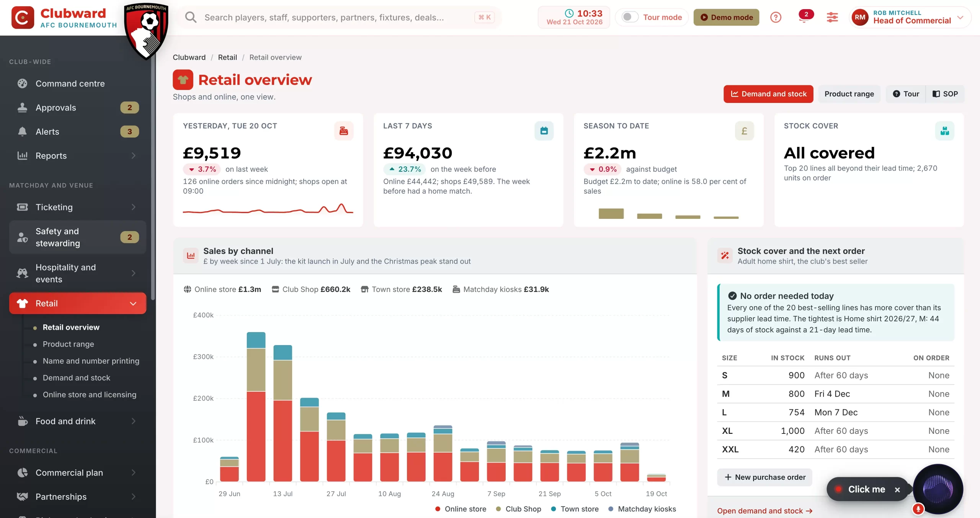Toggle Town store legend swatch

[554, 509]
